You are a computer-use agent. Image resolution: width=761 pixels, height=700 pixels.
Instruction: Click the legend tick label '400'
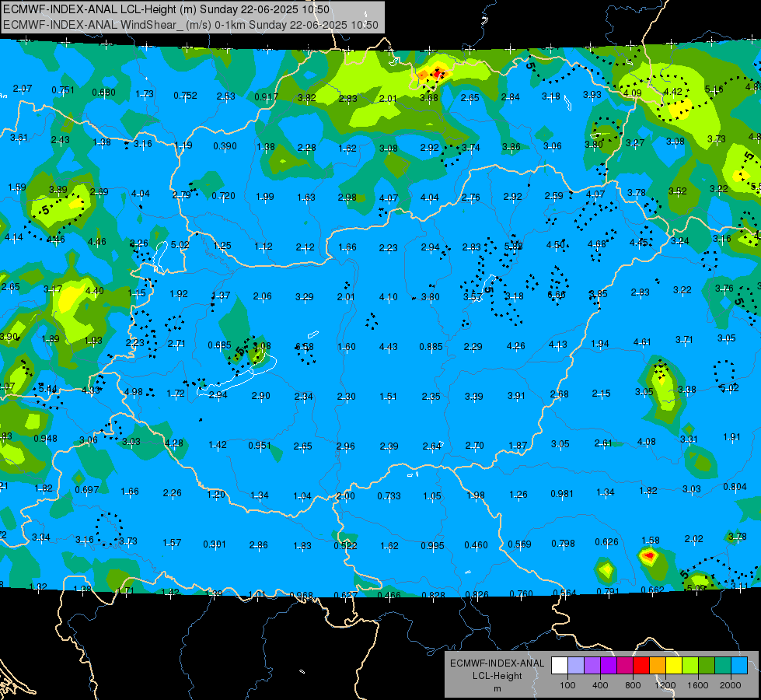pyautogui.click(x=600, y=685)
